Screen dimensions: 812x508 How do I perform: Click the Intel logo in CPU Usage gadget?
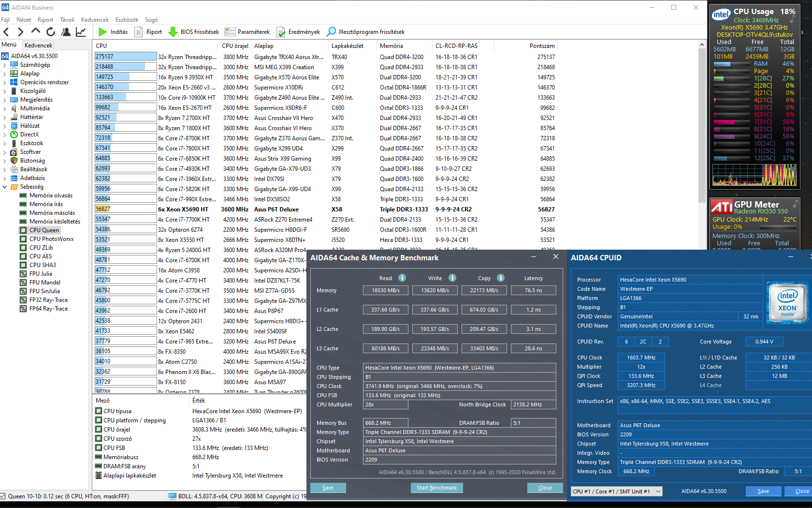[x=721, y=14]
